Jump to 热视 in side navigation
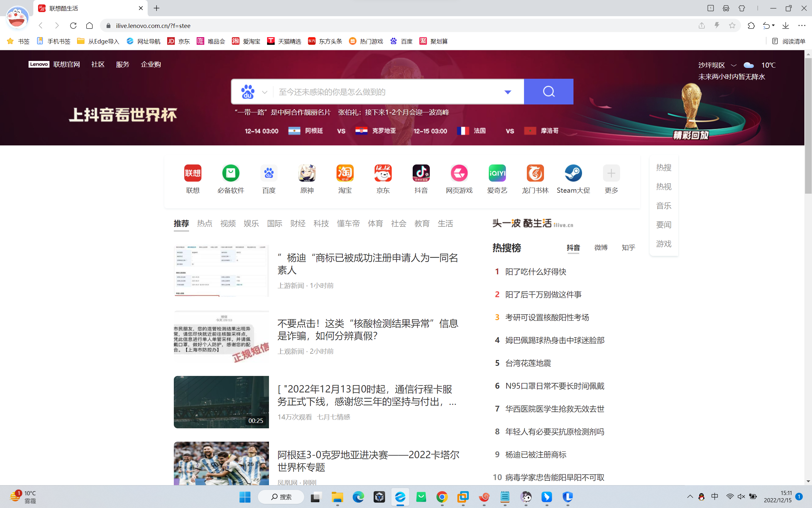Image resolution: width=812 pixels, height=508 pixels. (664, 186)
